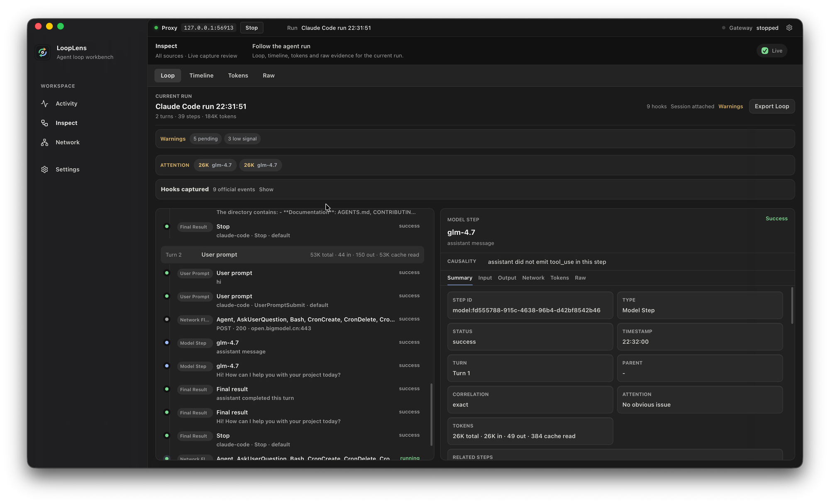Open the Raw tab in step details

(580, 278)
